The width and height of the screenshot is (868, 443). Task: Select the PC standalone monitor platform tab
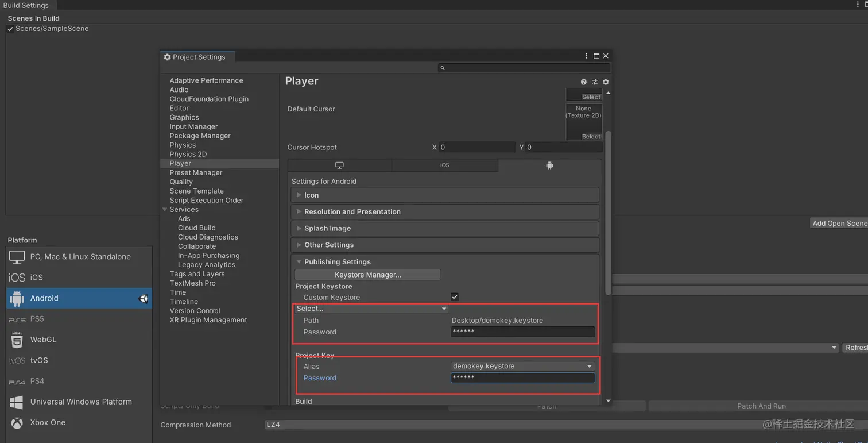pyautogui.click(x=340, y=165)
